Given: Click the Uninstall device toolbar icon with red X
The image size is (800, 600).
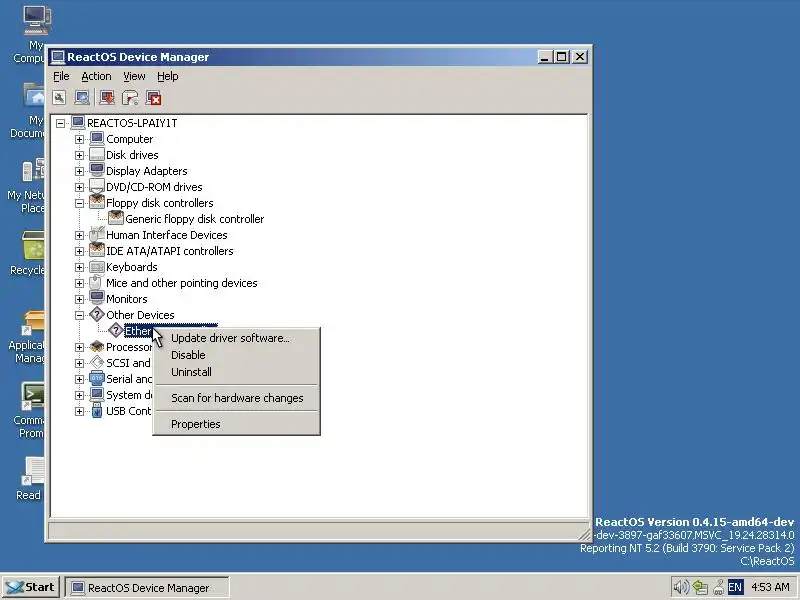Looking at the screenshot, I should click(153, 97).
